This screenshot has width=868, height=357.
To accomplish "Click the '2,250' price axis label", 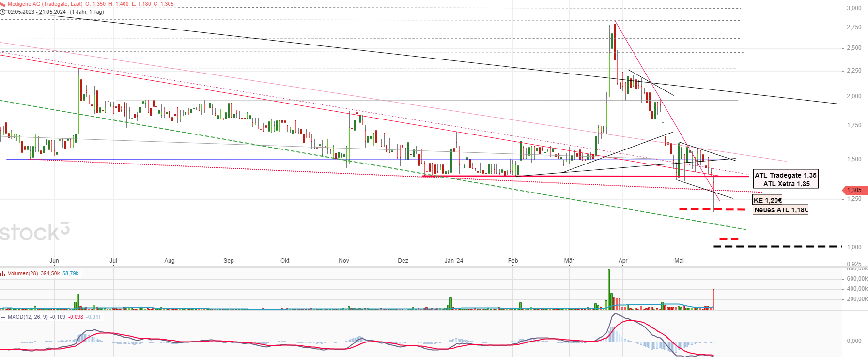I will 854,71.
